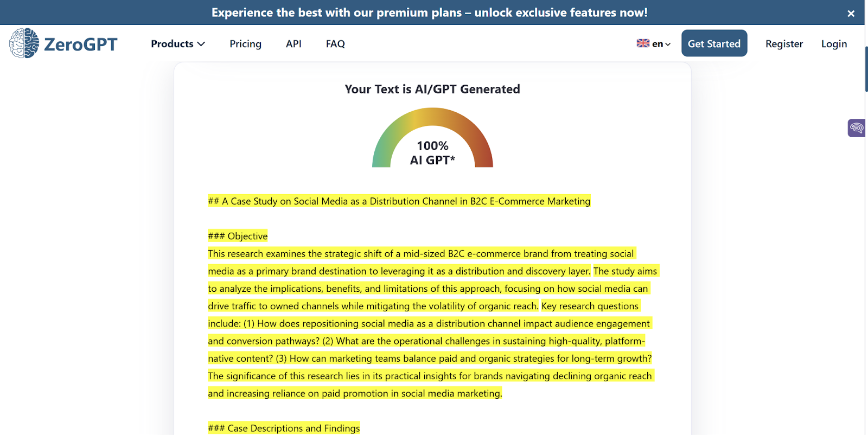Open the Login link
868x435 pixels.
834,44
